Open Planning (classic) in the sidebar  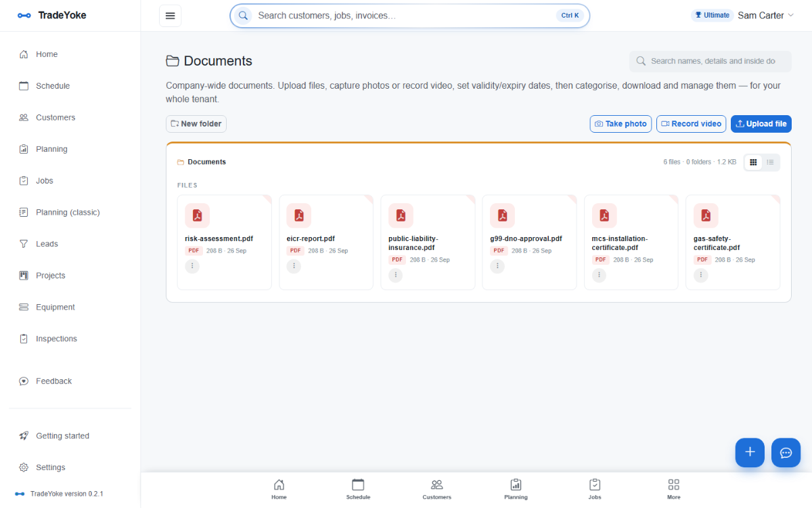[x=70, y=212]
